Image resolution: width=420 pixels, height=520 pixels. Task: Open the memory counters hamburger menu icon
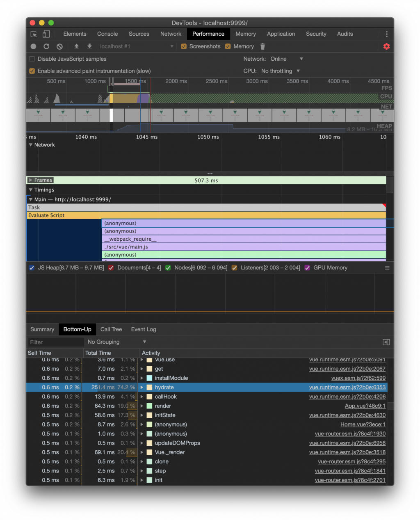[387, 268]
